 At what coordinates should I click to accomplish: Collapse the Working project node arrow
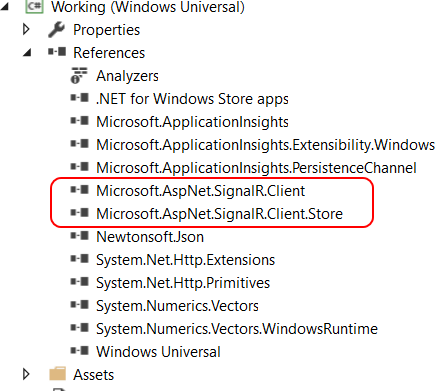[5, 7]
